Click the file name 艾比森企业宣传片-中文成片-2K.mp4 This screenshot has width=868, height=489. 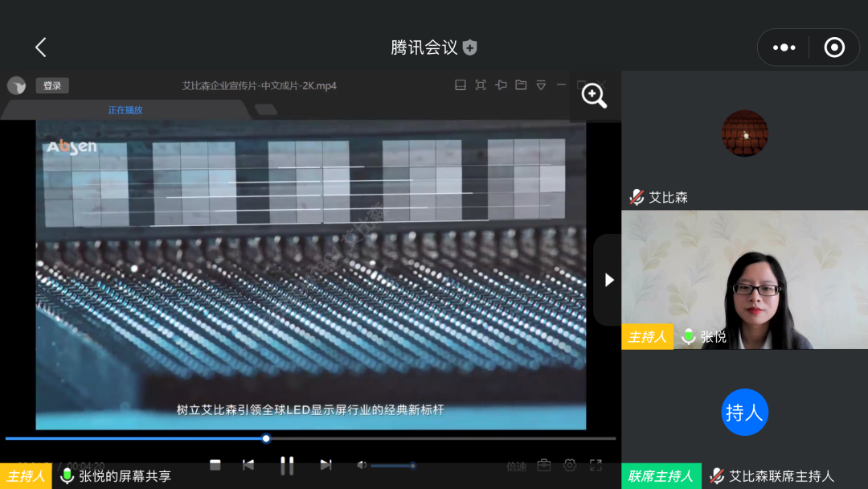coord(259,86)
